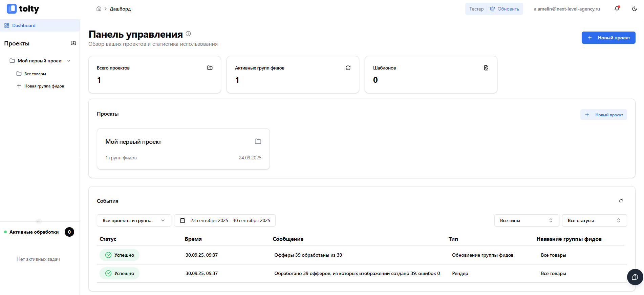Toggle dark mode moon icon
Image resolution: width=644 pixels, height=295 pixels.
pos(635,9)
